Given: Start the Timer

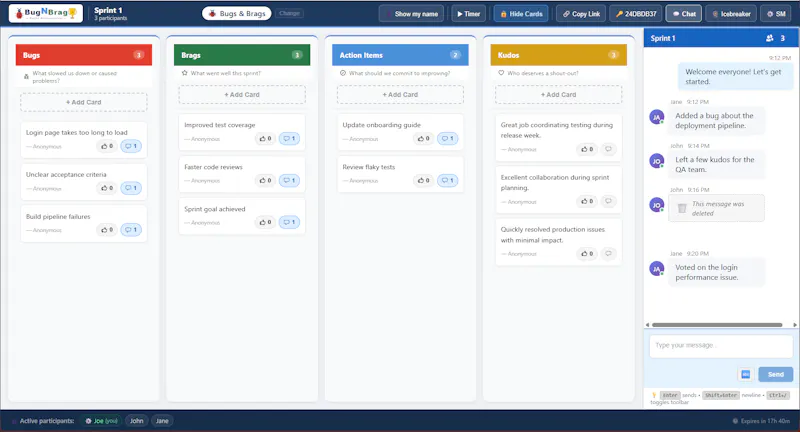Looking at the screenshot, I should [468, 14].
